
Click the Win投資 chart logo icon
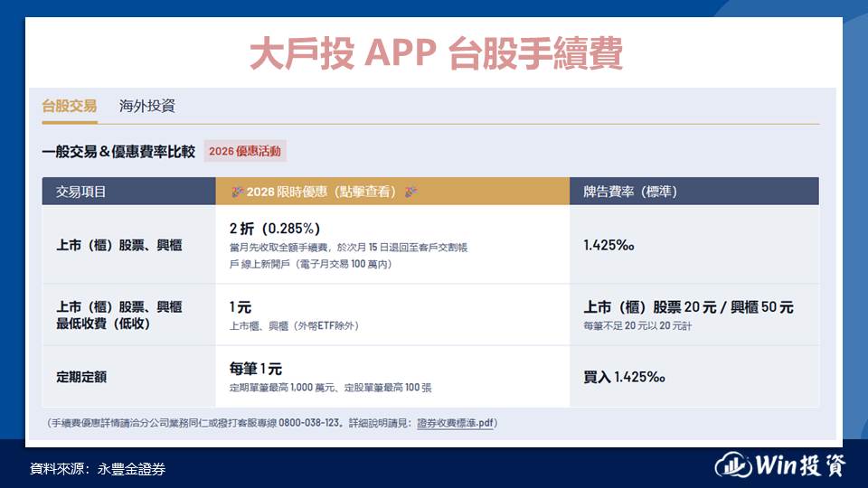(733, 465)
